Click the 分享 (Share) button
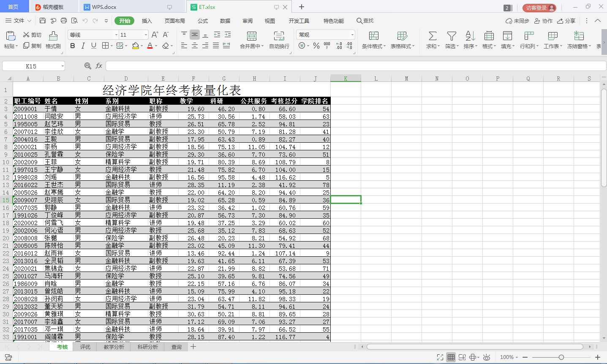Viewport: 607px width, 364px height. pyautogui.click(x=566, y=21)
